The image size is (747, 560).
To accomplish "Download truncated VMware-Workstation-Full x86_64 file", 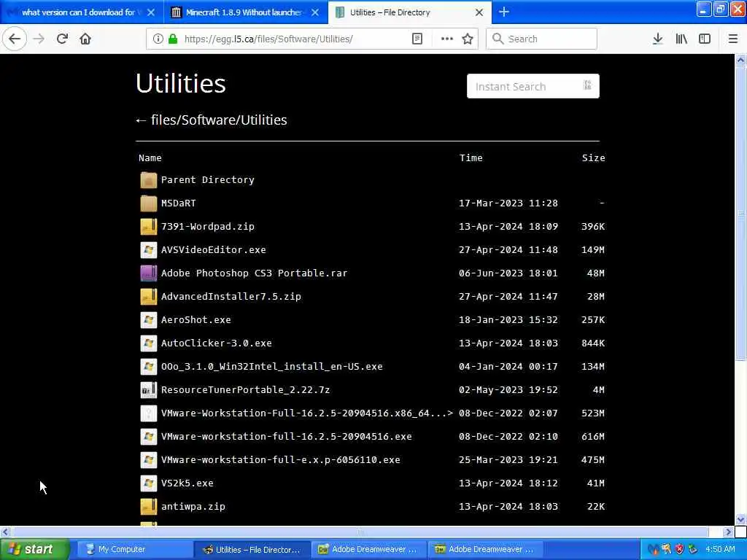I will [307, 413].
